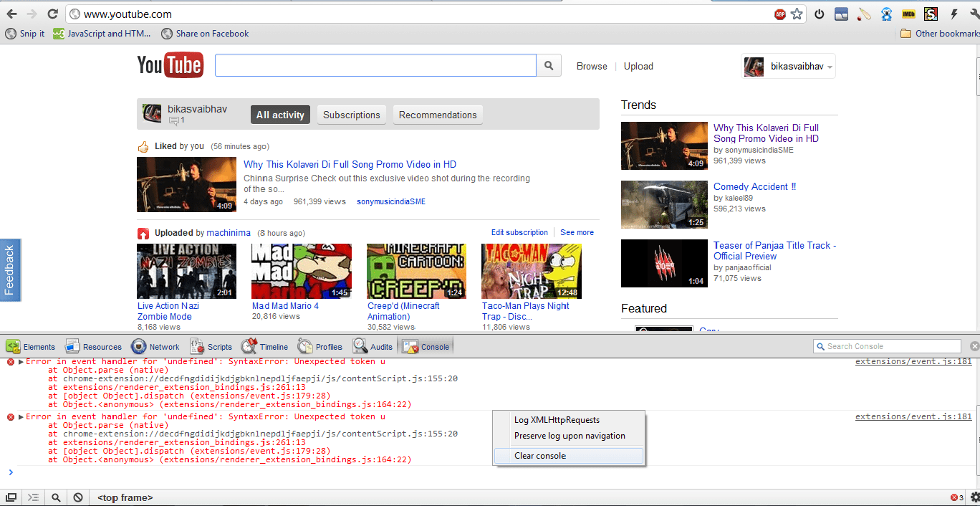Image resolution: width=980 pixels, height=506 pixels.
Task: Open the cricket bat extension icon
Action: click(x=864, y=14)
